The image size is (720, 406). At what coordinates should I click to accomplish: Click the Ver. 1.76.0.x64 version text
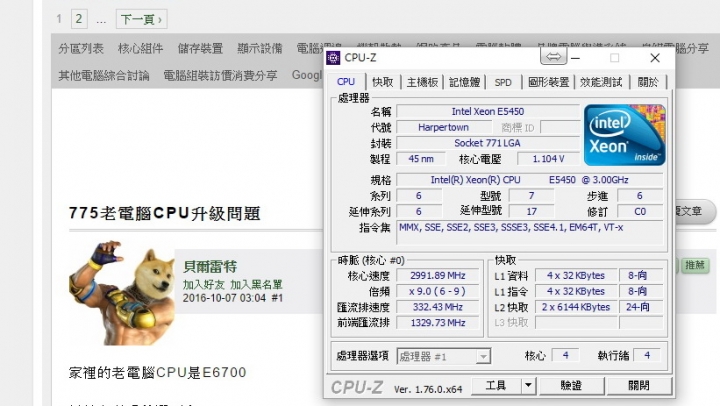(428, 389)
